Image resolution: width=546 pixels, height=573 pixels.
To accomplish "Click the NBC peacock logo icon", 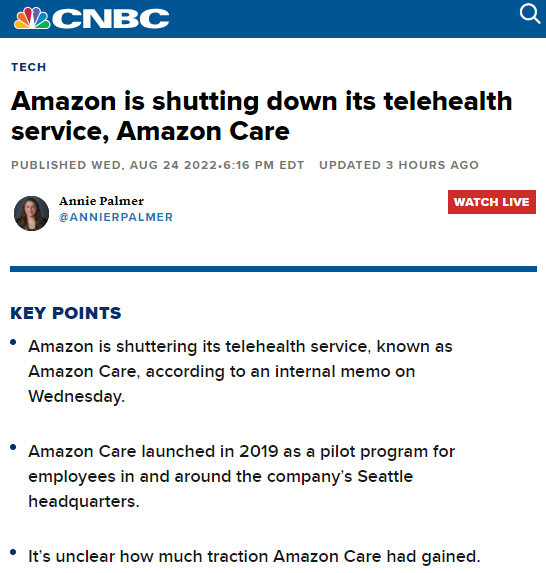I will tap(32, 18).
